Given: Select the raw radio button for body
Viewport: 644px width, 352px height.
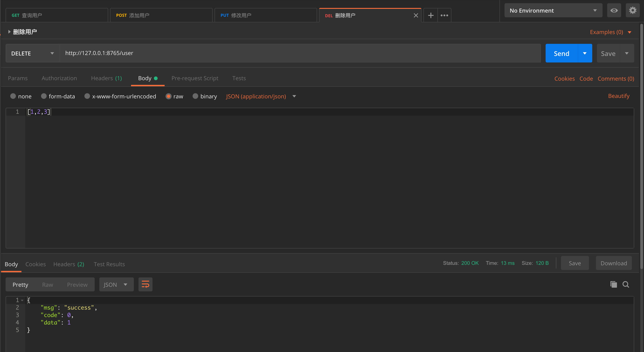Looking at the screenshot, I should pos(169,96).
